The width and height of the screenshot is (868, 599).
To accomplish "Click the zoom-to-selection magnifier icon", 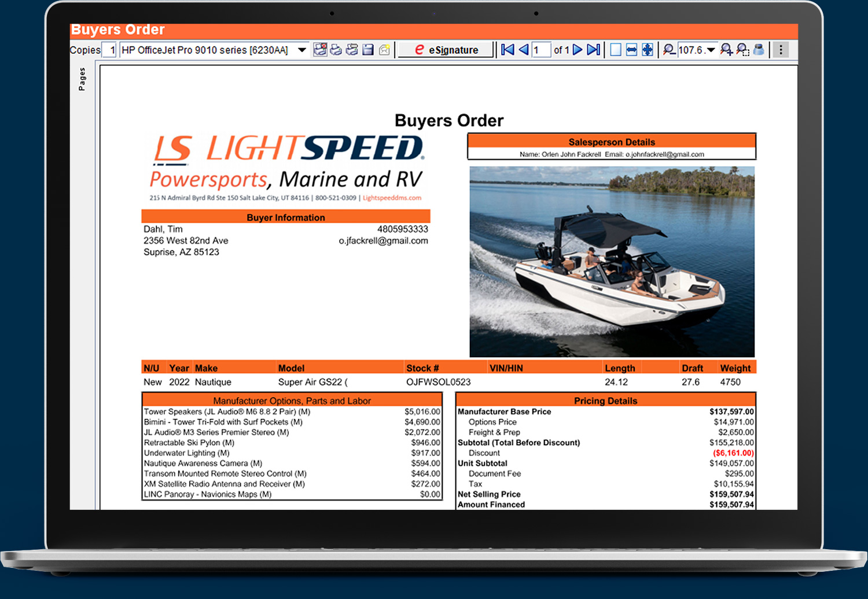I will coord(742,50).
